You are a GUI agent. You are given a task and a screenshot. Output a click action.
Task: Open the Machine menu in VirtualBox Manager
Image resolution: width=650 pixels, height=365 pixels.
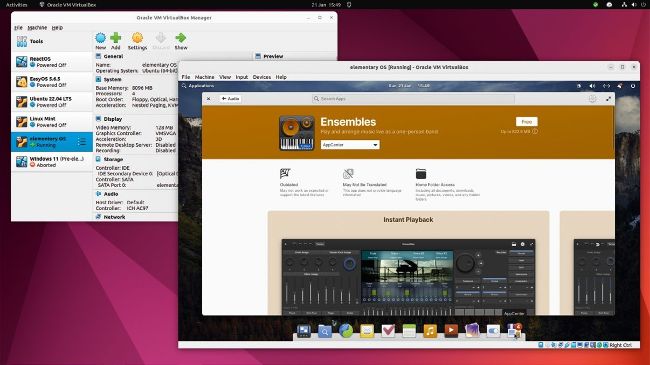(x=37, y=28)
